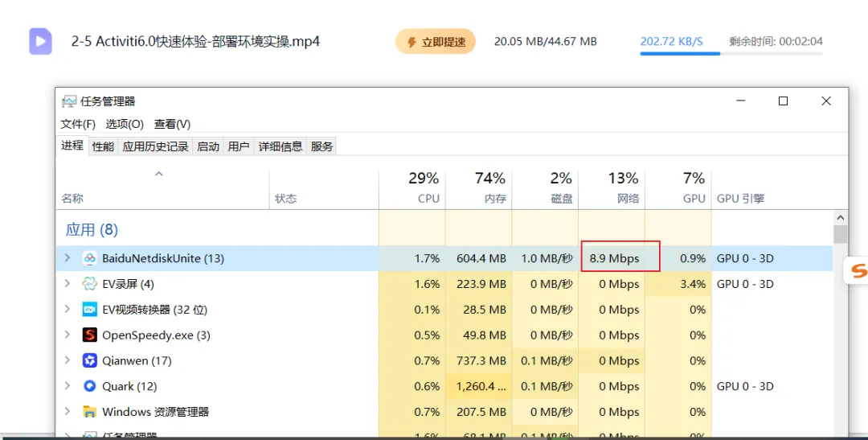The height and width of the screenshot is (440, 868).
Task: Click the 223.9 MB memory cell of EV录屏
Action: [x=479, y=284]
